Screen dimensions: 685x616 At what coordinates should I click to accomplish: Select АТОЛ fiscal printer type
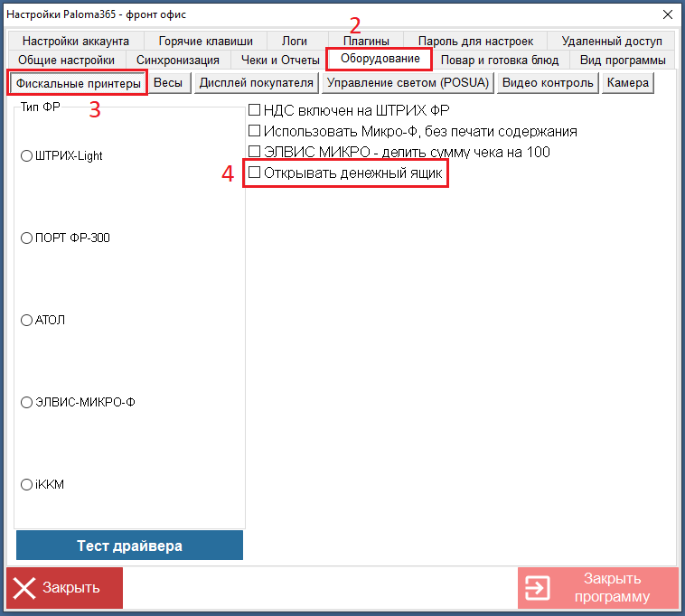(26, 321)
